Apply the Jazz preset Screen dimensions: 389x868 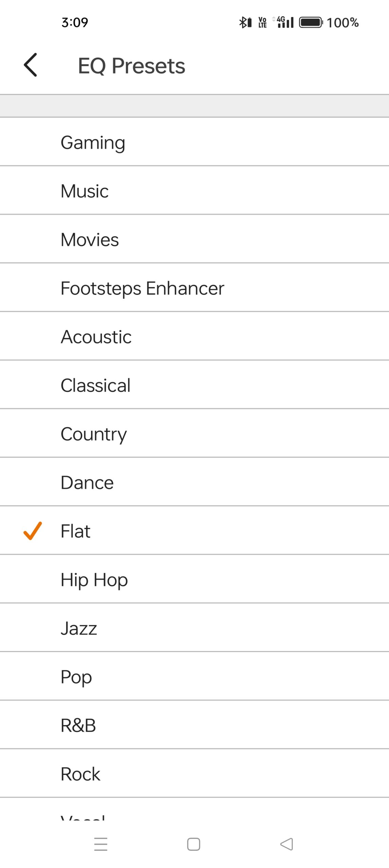pyautogui.click(x=79, y=628)
